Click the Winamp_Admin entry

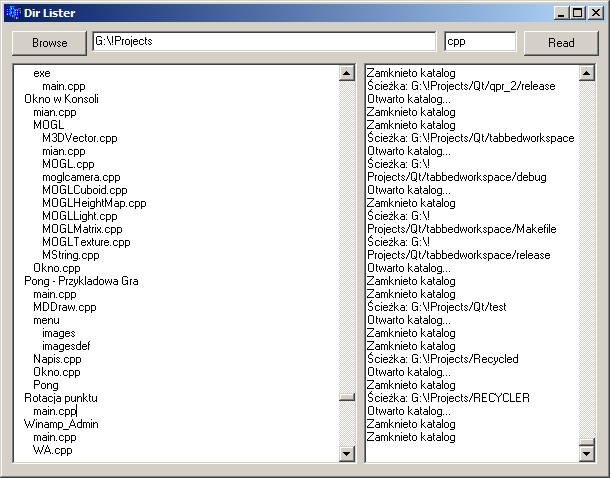tap(61, 424)
